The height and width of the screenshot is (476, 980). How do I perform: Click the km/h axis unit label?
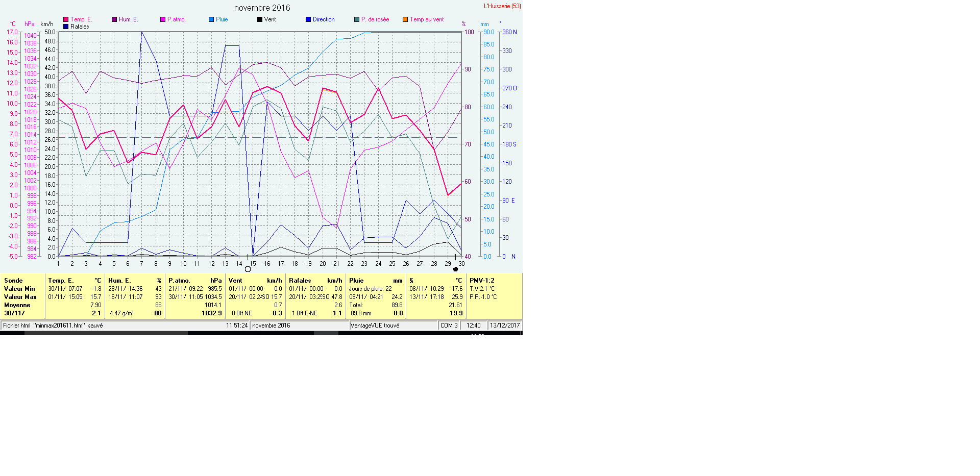point(47,24)
